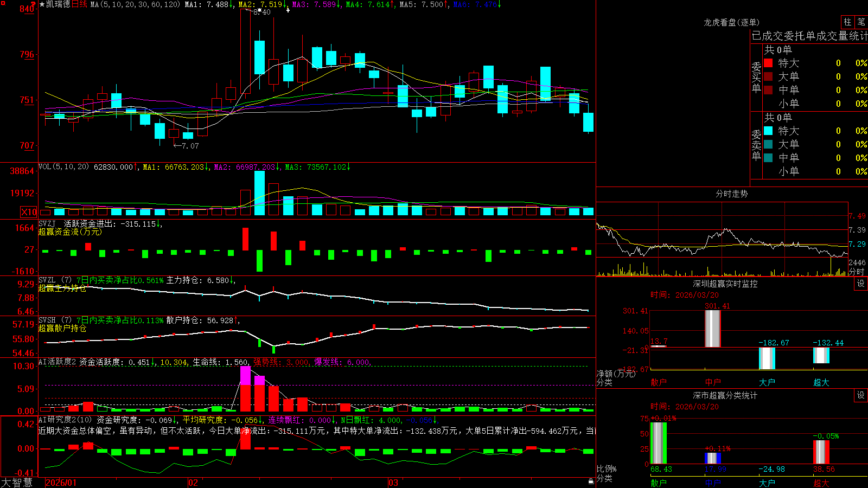
Task: Click the dark red 中单 swatch under 委买单
Action: tap(768, 89)
